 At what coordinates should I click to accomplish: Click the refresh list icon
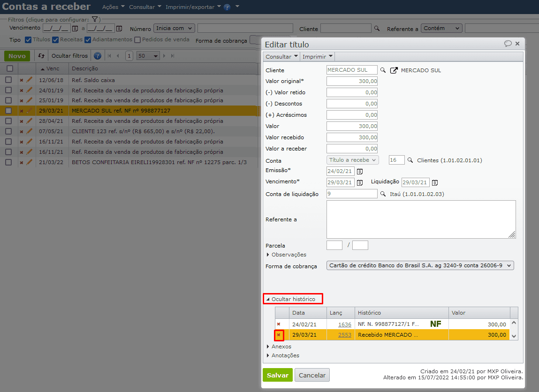[x=41, y=56]
